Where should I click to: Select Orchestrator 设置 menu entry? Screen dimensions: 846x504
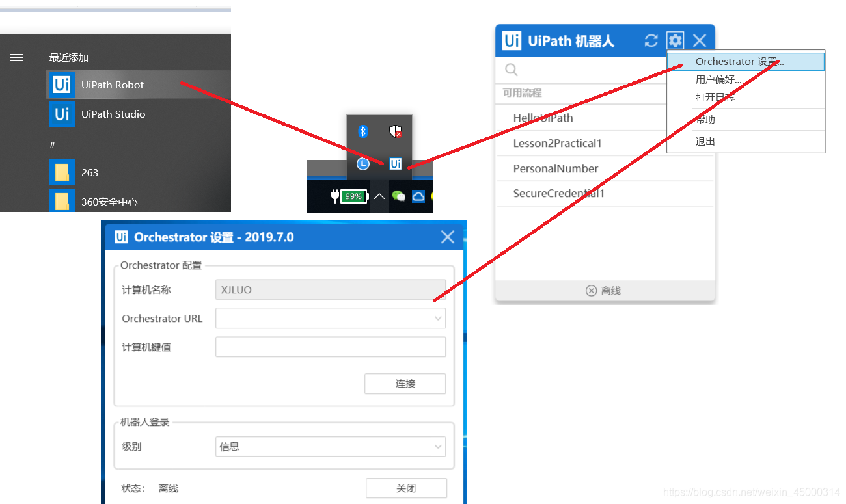[746, 62]
